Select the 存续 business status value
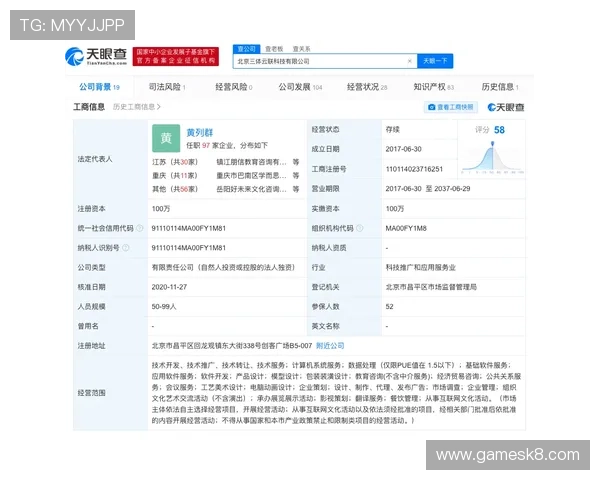 click(393, 130)
